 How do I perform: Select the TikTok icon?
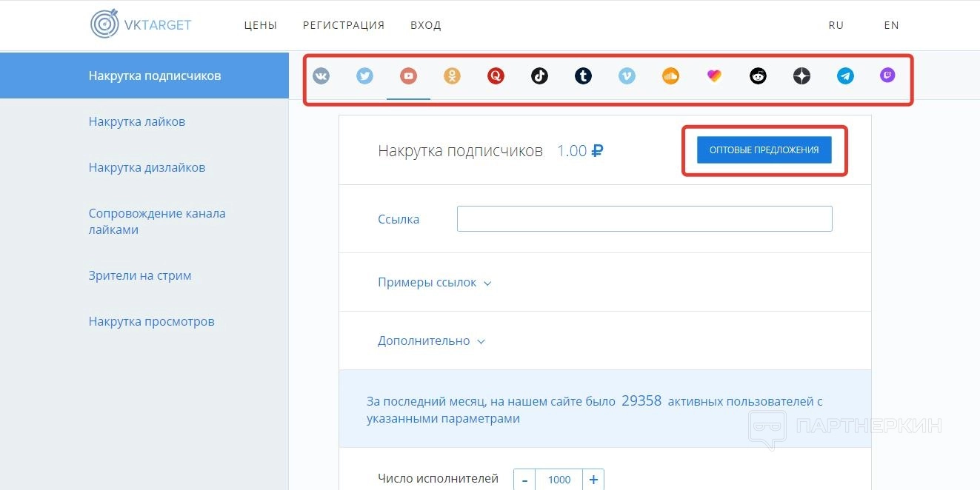[x=539, y=75]
